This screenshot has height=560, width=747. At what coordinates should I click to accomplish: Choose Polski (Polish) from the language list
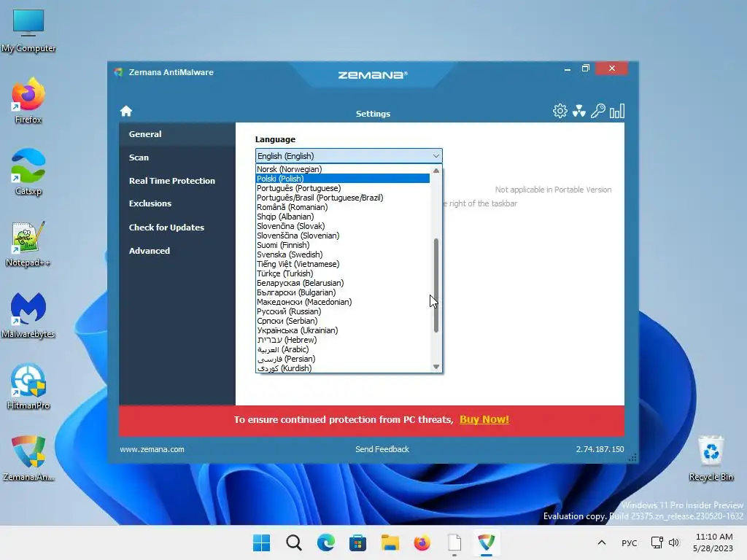pyautogui.click(x=343, y=179)
